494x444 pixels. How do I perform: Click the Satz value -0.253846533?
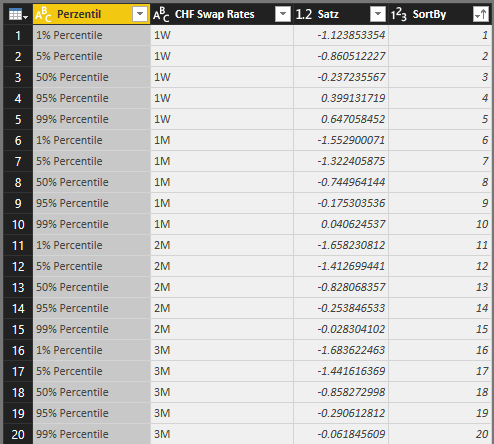(351, 308)
